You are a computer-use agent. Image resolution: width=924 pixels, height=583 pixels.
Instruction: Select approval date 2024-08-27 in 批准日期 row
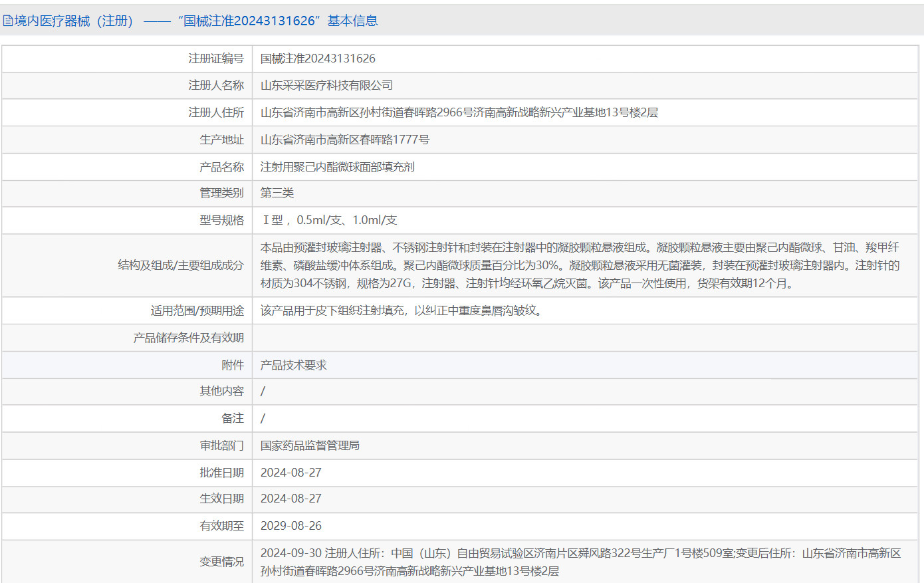[x=291, y=473]
